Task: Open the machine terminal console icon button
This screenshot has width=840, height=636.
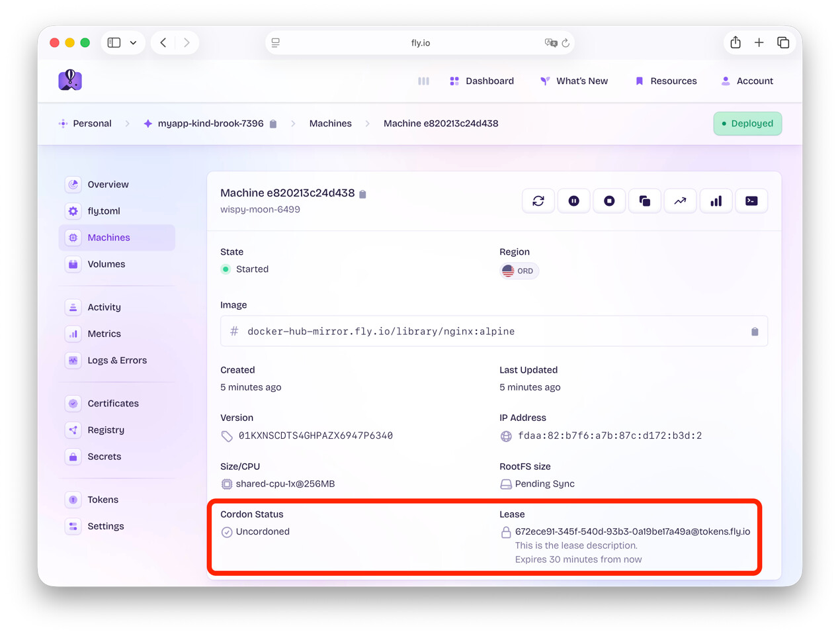Action: pyautogui.click(x=751, y=201)
